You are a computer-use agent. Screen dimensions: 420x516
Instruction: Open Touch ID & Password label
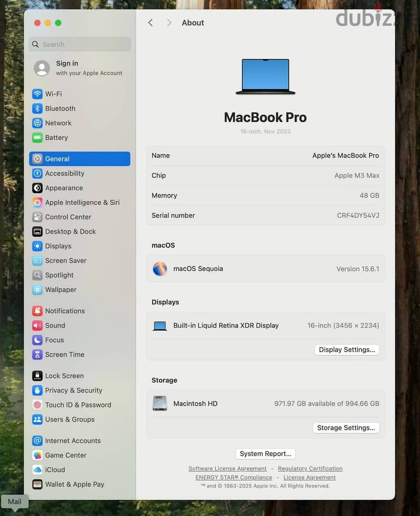click(78, 404)
